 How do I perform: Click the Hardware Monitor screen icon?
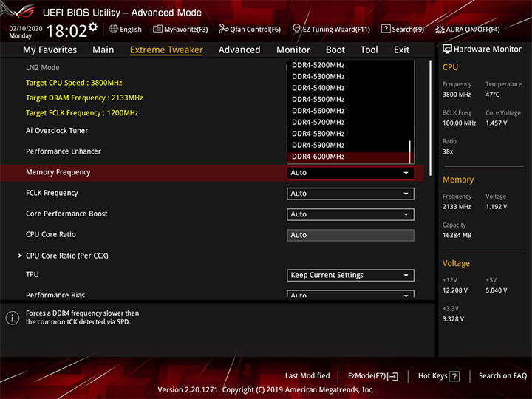[x=447, y=50]
